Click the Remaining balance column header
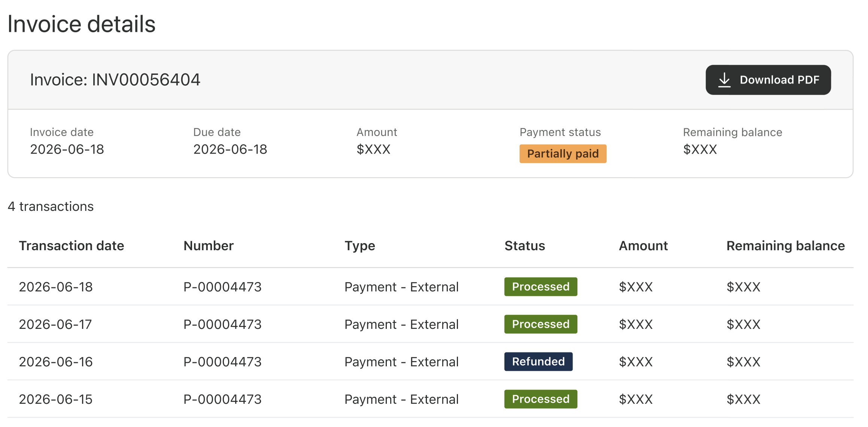 click(785, 246)
